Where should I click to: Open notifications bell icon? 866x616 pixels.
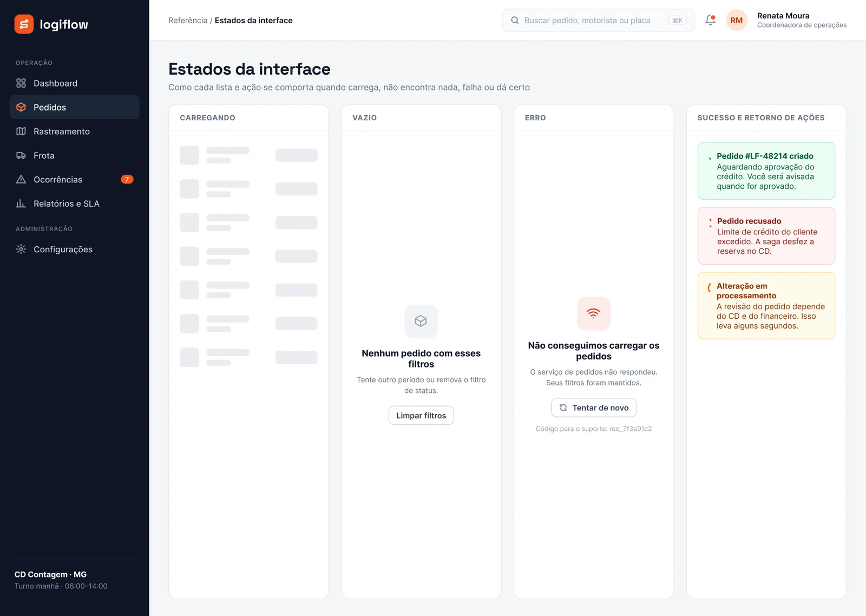711,20
